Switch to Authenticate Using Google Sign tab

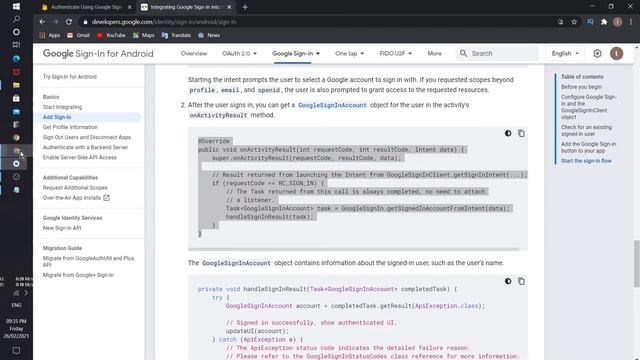[86, 7]
